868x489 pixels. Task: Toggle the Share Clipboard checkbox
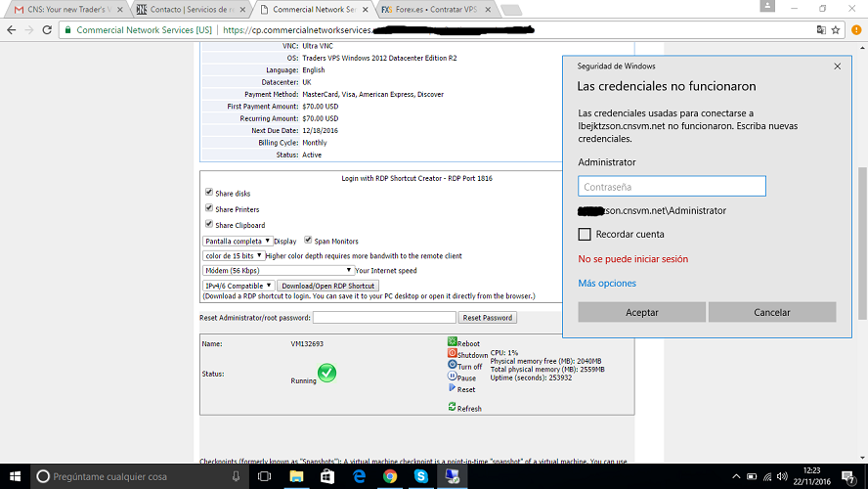click(x=209, y=225)
